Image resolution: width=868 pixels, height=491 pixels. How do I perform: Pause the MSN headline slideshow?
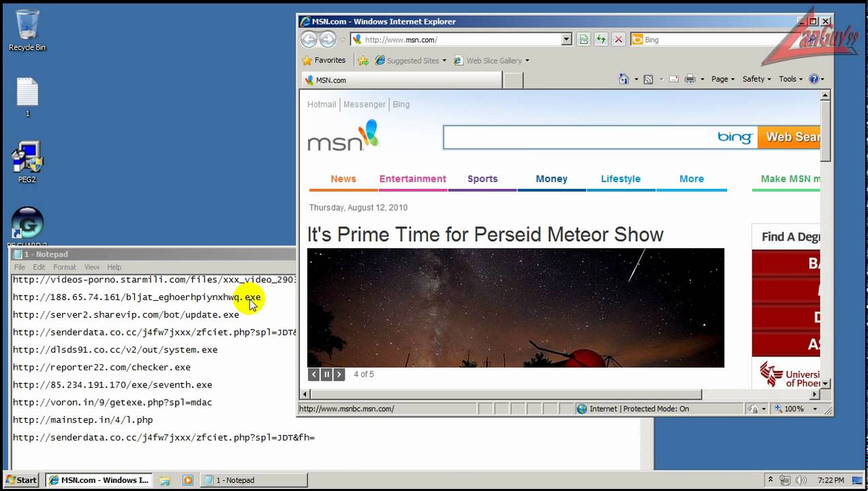326,374
